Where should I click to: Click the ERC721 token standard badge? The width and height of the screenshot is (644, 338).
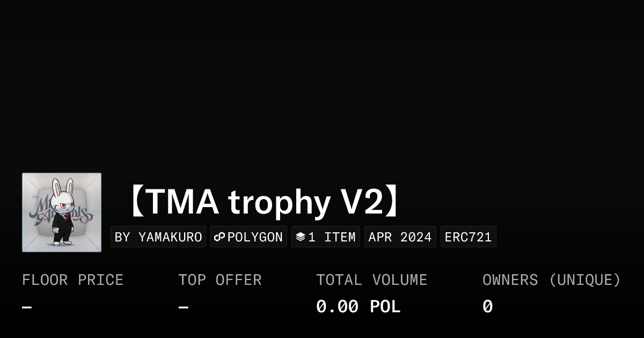(468, 237)
